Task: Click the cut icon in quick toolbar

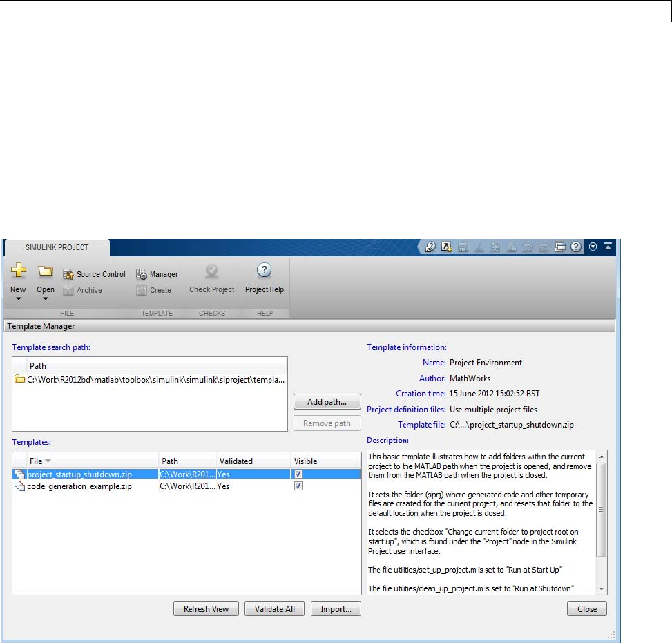Action: [479, 247]
